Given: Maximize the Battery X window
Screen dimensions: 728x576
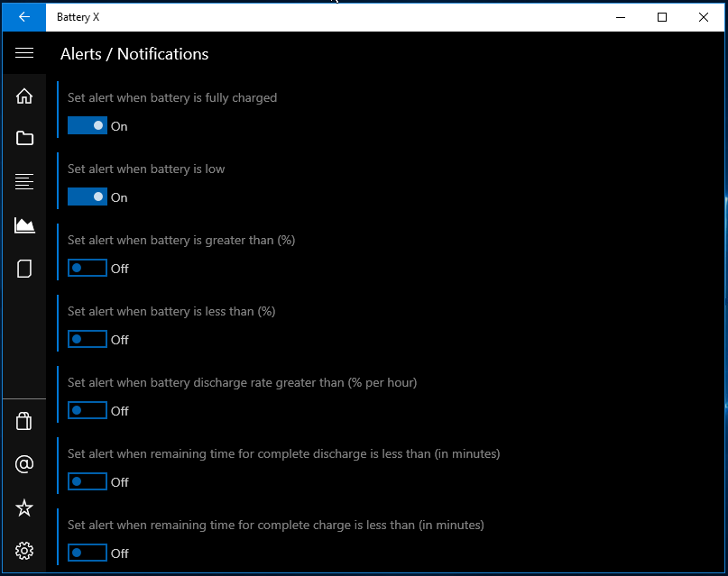Looking at the screenshot, I should tap(662, 17).
